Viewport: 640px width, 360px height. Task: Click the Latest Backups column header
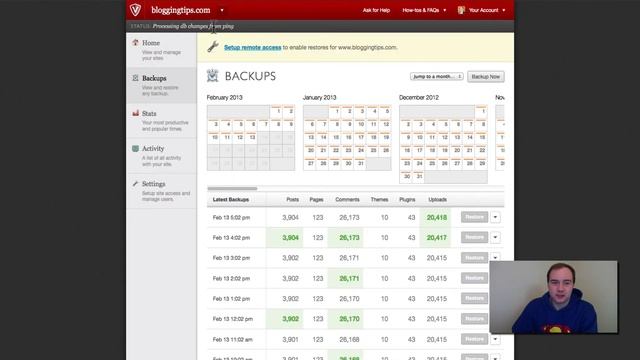point(231,200)
